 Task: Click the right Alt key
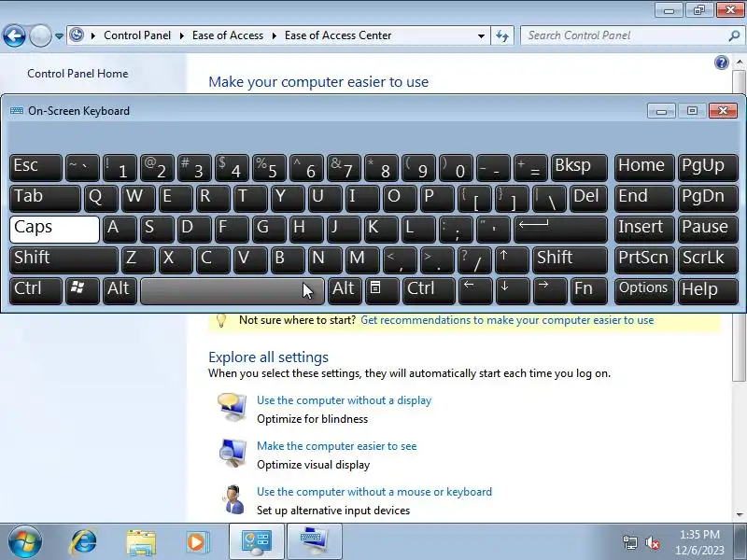345,291
